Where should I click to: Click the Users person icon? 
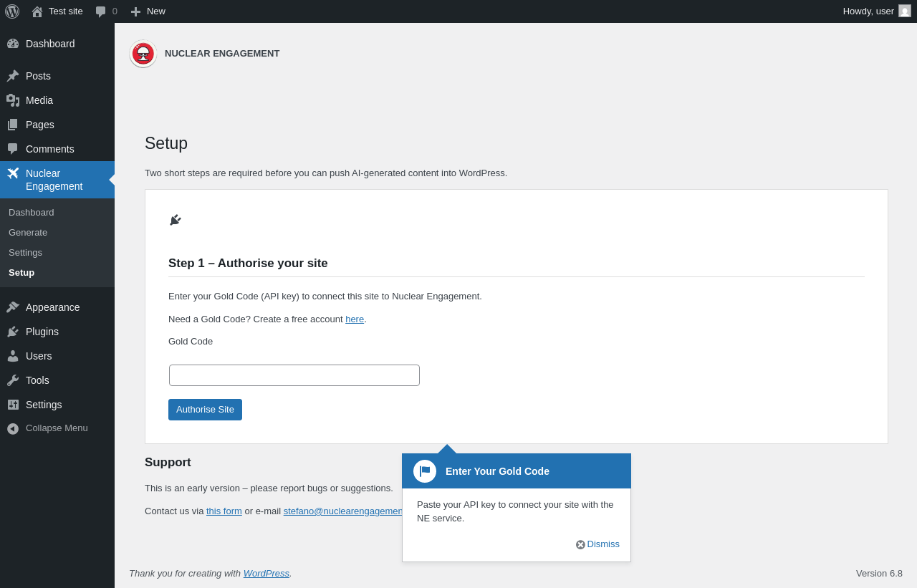(13, 356)
